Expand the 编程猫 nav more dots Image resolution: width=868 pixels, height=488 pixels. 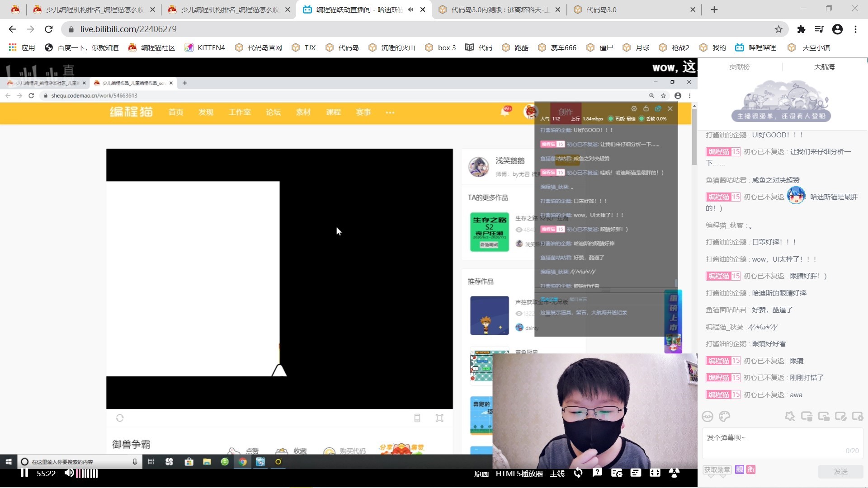coord(390,113)
